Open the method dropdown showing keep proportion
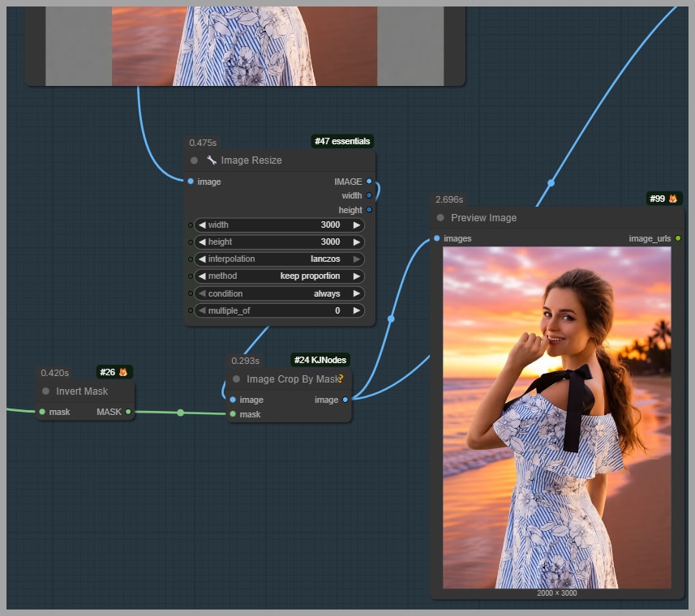 pos(278,276)
